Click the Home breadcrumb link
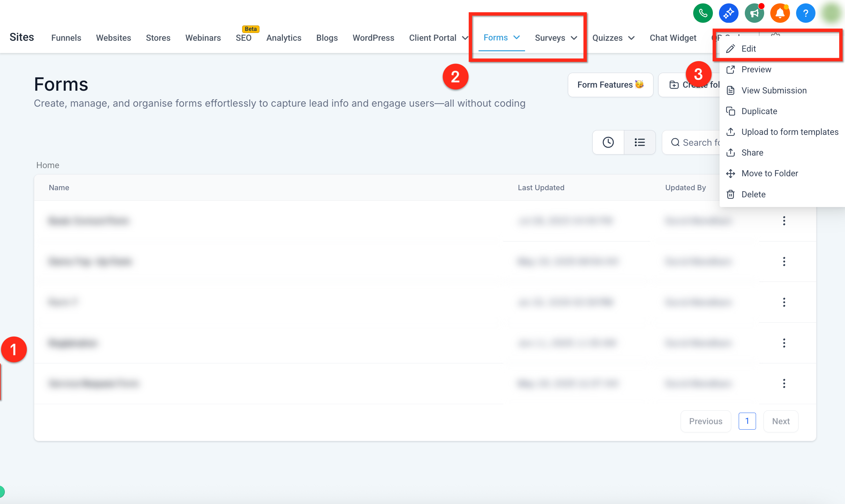The image size is (845, 504). pyautogui.click(x=48, y=165)
